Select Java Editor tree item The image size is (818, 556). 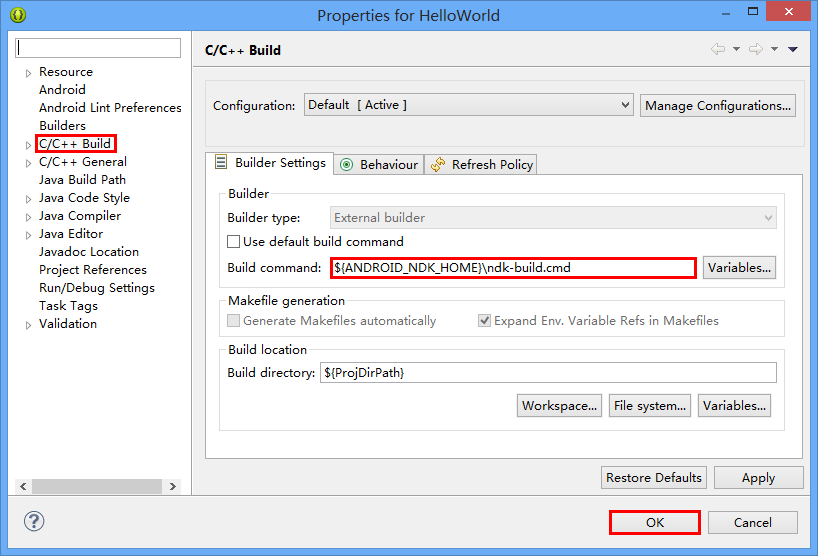click(71, 234)
